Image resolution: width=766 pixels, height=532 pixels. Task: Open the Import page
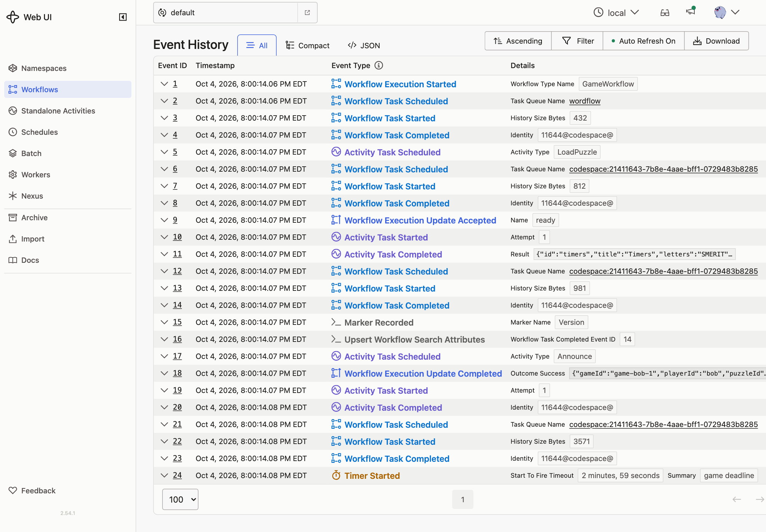[68, 239]
